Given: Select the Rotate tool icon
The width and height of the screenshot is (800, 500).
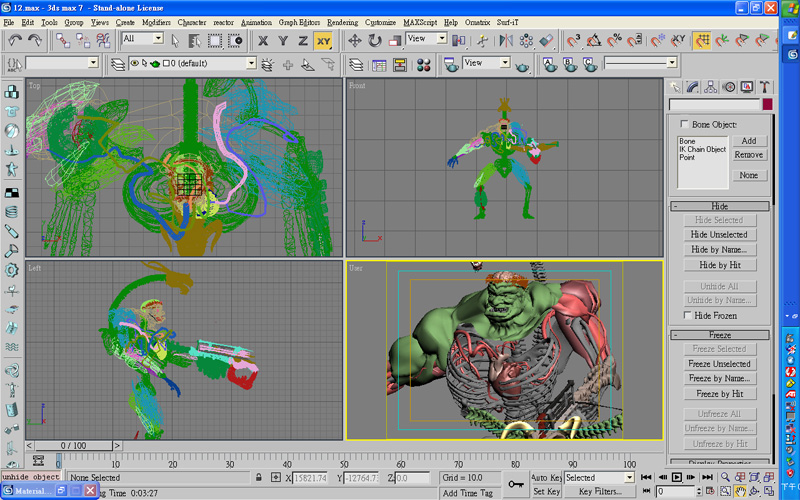Looking at the screenshot, I should tap(374, 40).
